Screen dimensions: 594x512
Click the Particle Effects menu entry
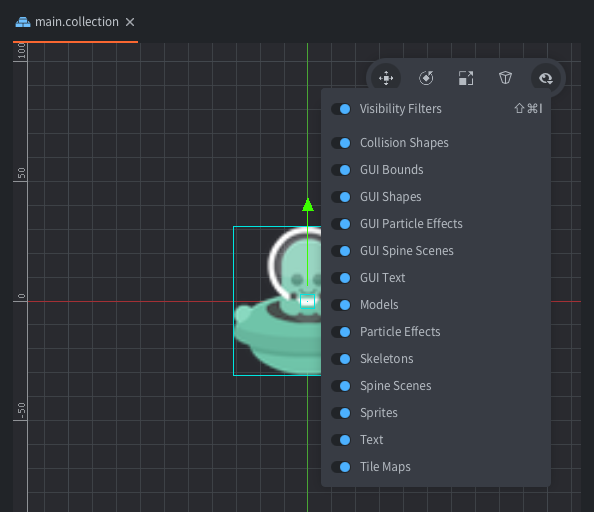[400, 332]
